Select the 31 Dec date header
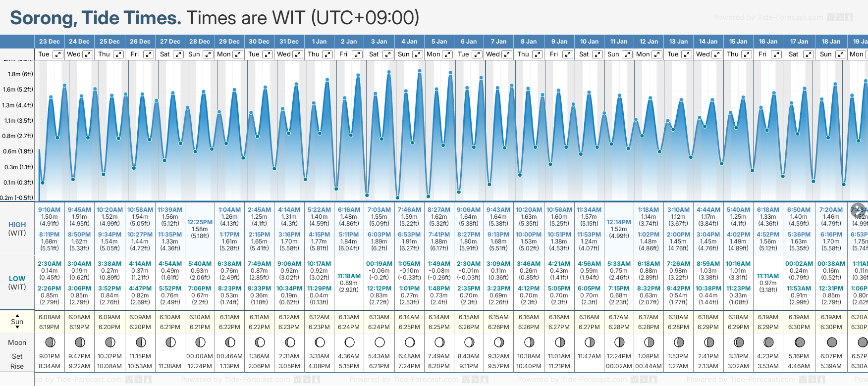Image resolution: width=868 pixels, height=386 pixels. (289, 42)
